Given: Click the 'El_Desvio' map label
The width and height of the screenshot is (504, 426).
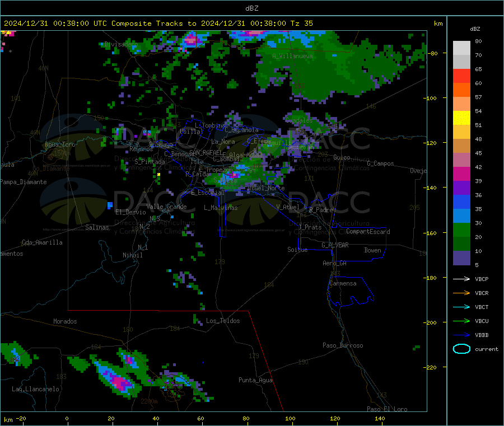Looking at the screenshot, I should 130,212.
